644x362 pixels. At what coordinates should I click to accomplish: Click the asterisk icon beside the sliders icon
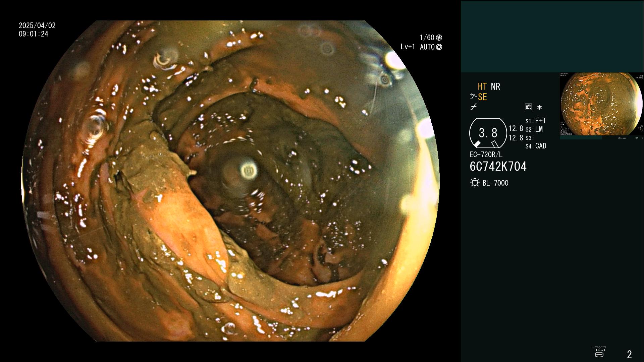pos(539,108)
